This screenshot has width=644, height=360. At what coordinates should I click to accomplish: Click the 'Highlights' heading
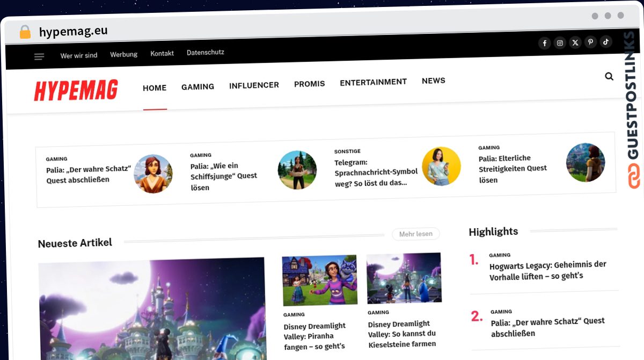493,232
